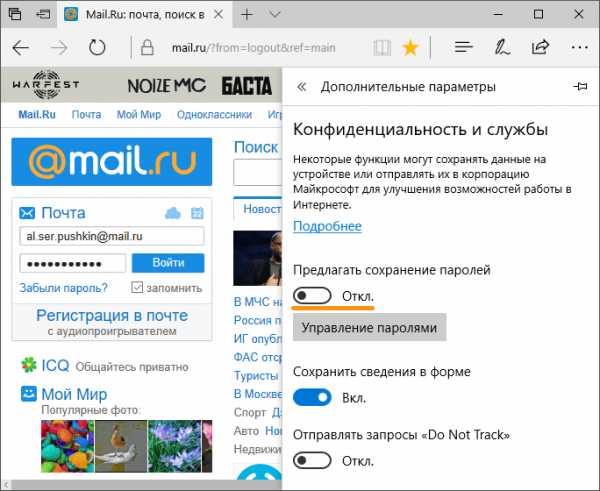Open the Подробнее link

[x=327, y=226]
